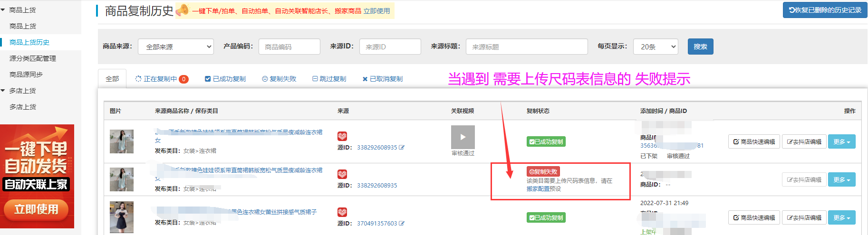Filter by 已成功复制 tab
The height and width of the screenshot is (235, 868).
[225, 79]
